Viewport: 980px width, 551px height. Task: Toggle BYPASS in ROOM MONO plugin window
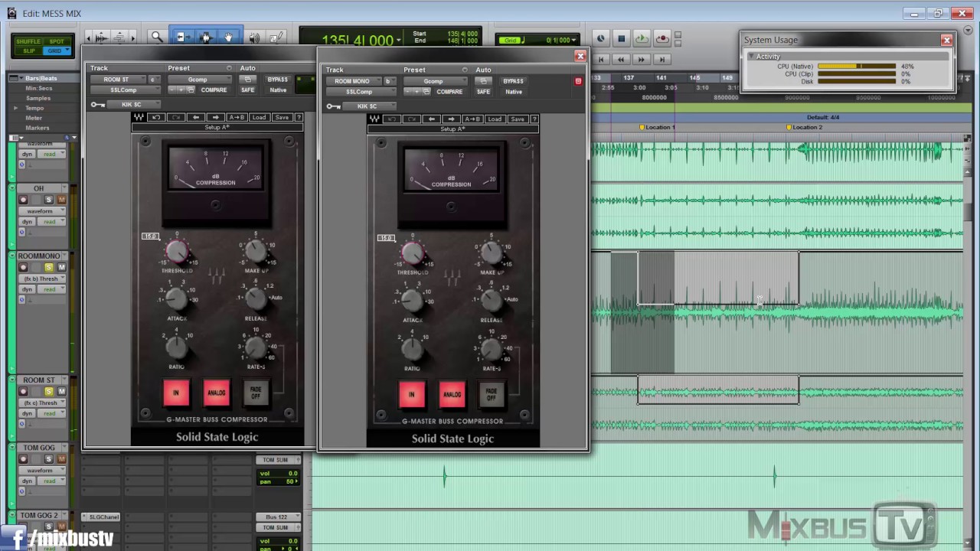point(513,81)
